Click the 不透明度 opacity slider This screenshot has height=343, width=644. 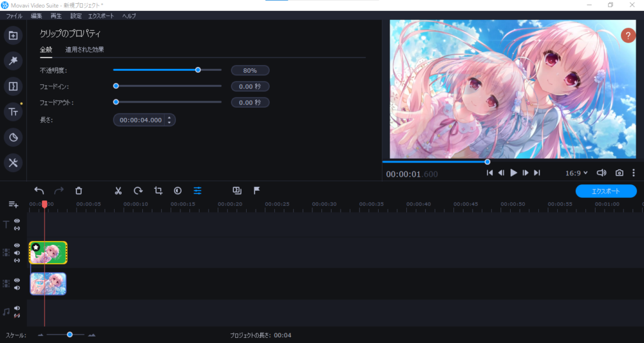tap(167, 70)
